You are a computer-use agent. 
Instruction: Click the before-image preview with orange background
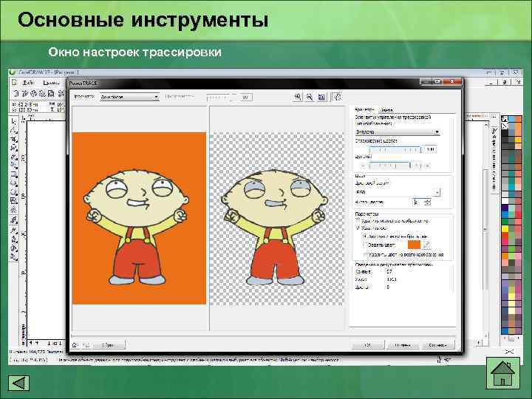pos(139,218)
